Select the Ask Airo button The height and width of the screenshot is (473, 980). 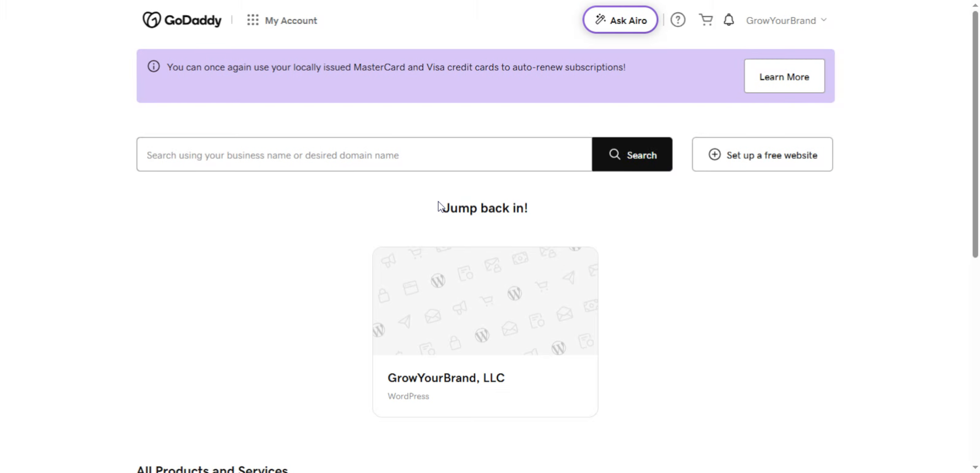(x=619, y=19)
